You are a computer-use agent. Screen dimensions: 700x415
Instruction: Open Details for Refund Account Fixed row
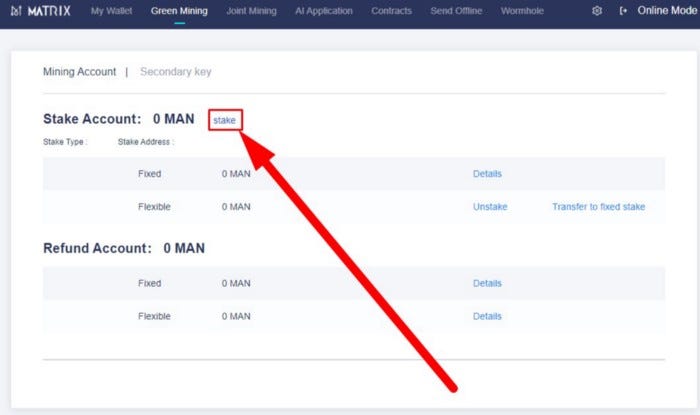487,283
